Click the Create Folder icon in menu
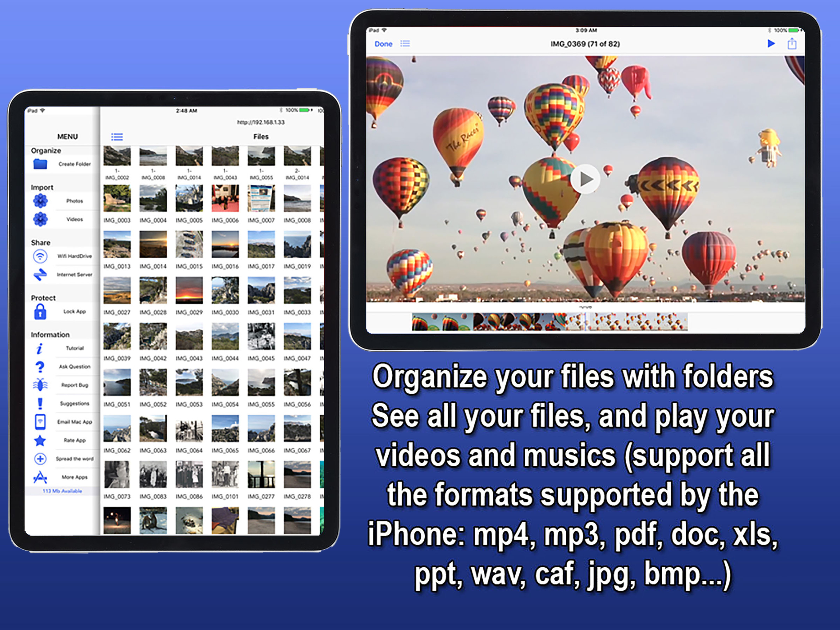 coord(40,164)
